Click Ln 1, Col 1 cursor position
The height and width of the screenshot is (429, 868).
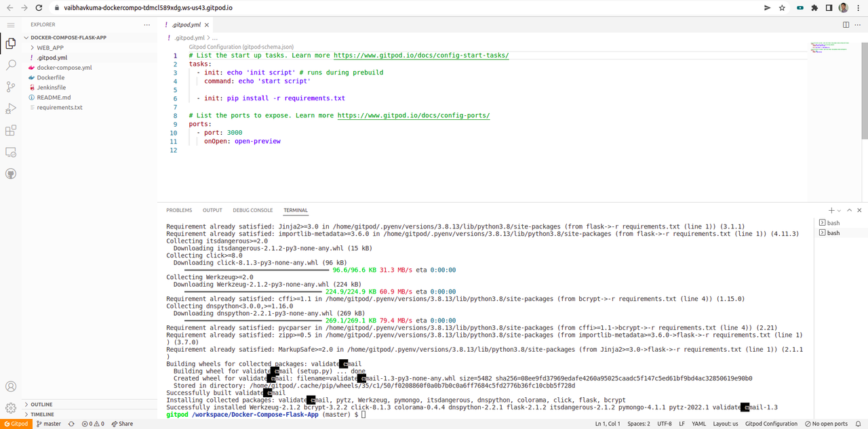(x=608, y=424)
